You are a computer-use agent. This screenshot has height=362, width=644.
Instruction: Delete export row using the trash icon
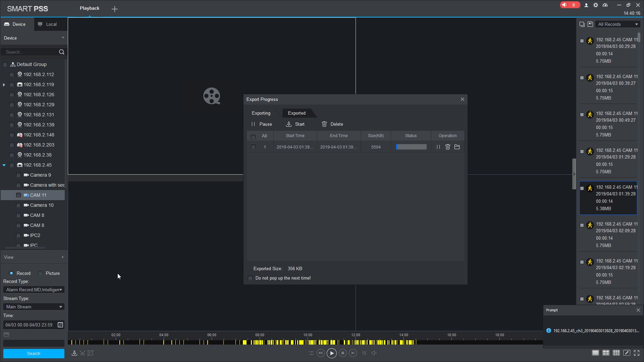pyautogui.click(x=447, y=147)
